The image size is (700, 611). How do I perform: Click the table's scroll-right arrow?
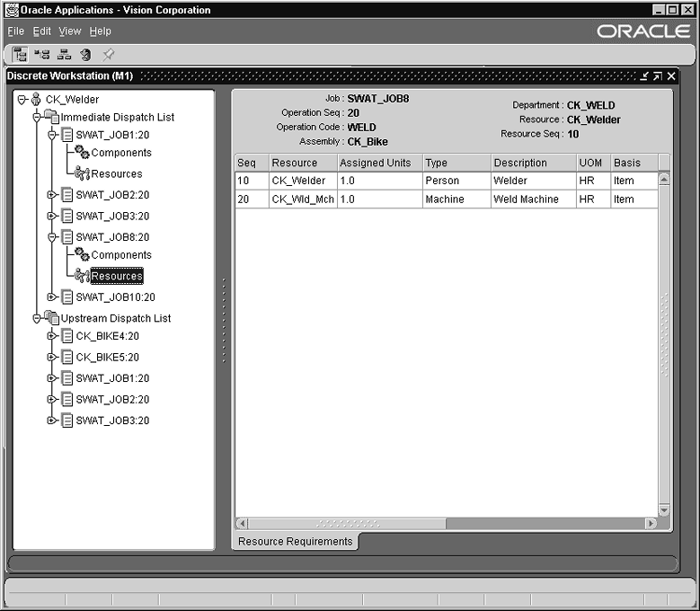651,523
